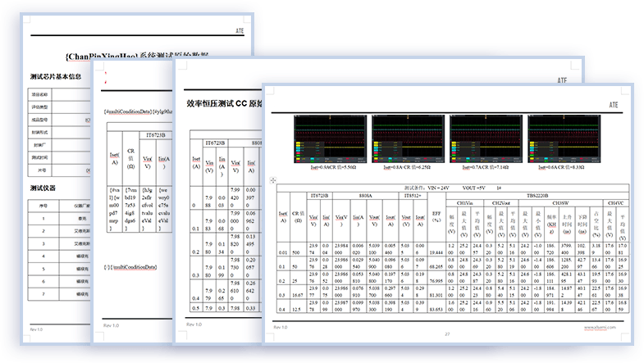Click the 'CH2Vout' sub-header

(x=501, y=203)
